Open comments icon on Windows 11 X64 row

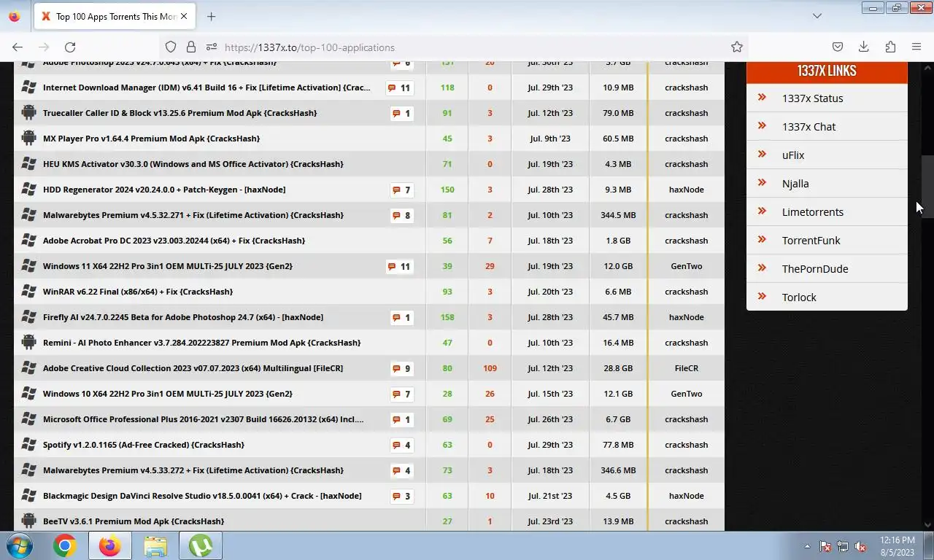(400, 266)
